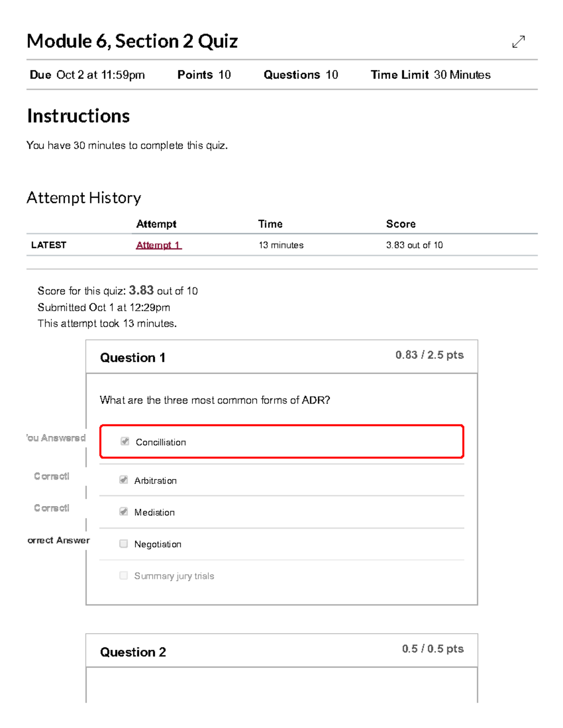The width and height of the screenshot is (563, 728).
Task: Toggle the Concilliation answer checkbox
Action: pyautogui.click(x=124, y=441)
